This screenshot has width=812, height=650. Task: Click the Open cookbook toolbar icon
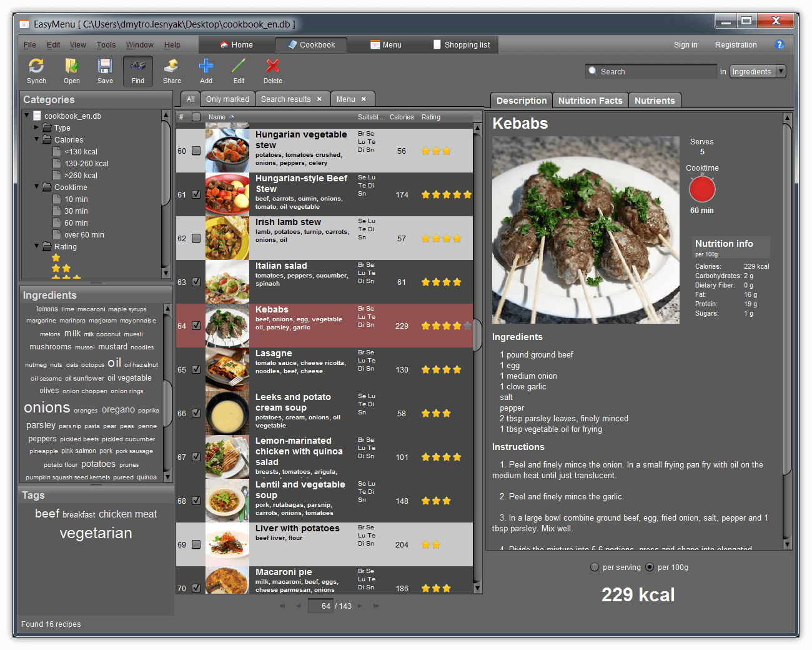coord(71,66)
